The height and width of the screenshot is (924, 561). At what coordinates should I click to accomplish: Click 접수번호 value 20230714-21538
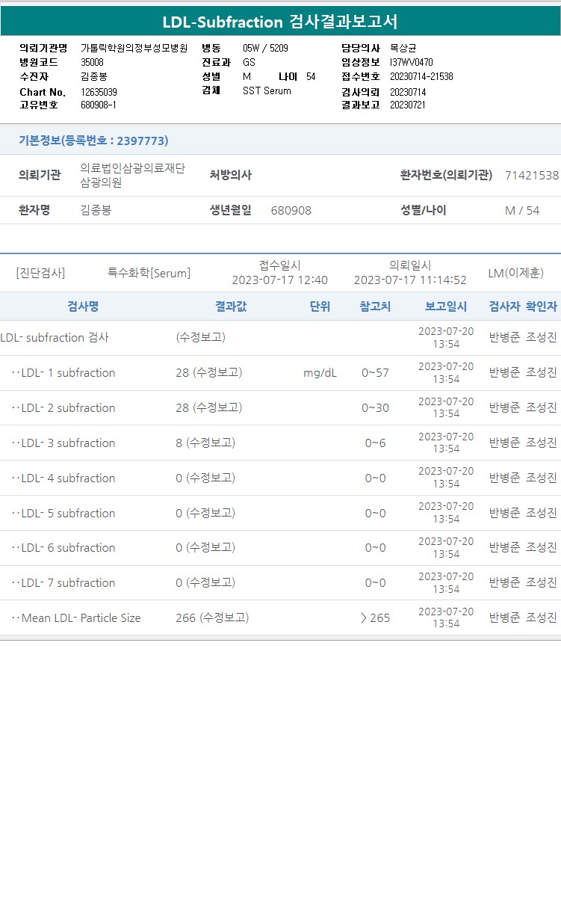pyautogui.click(x=421, y=76)
